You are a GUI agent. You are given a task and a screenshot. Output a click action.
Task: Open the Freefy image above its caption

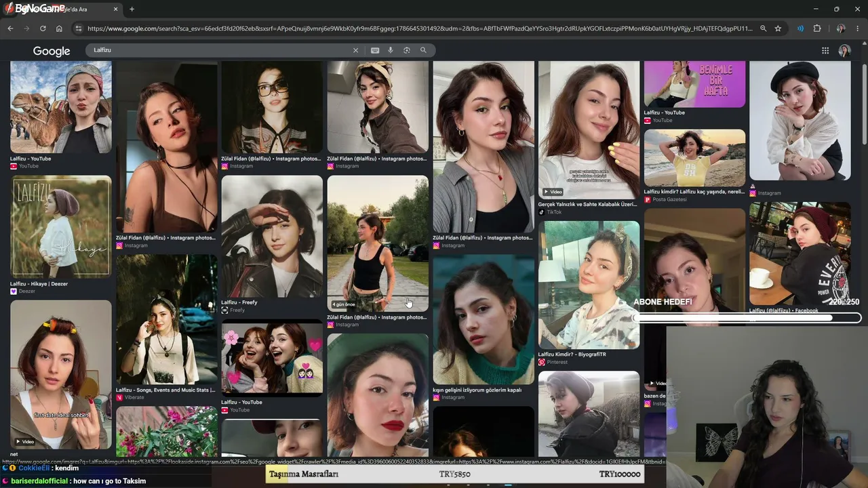pyautogui.click(x=272, y=237)
